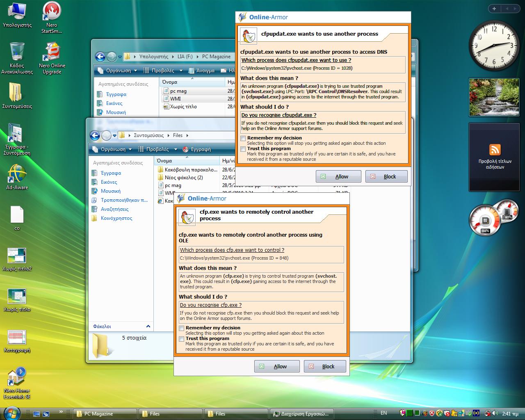The width and height of the screenshot is (525, 420).
Task: Click the Do you recognise cfpupdat.exe link
Action: [279, 115]
